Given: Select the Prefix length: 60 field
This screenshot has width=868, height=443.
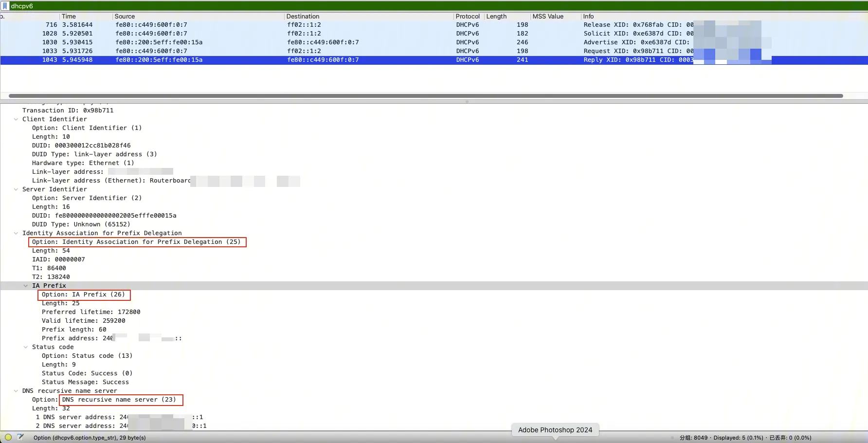Looking at the screenshot, I should coord(74,330).
